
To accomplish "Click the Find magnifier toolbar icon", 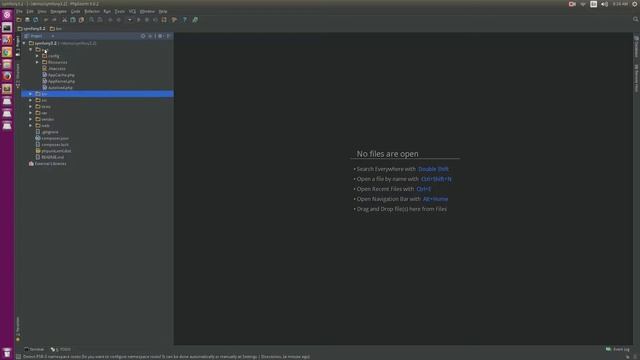I will 91,20.
